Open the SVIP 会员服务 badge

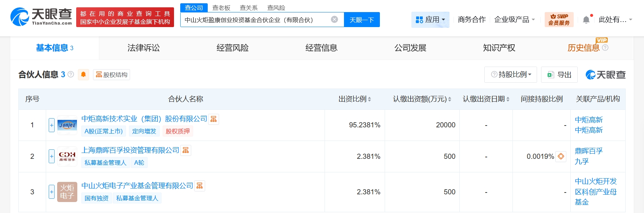(x=559, y=19)
